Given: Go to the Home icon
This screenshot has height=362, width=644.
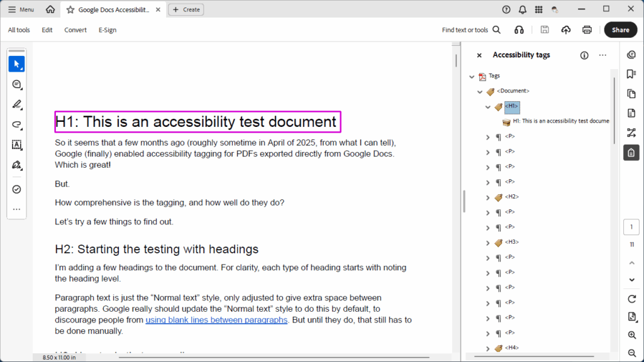Looking at the screenshot, I should [50, 9].
